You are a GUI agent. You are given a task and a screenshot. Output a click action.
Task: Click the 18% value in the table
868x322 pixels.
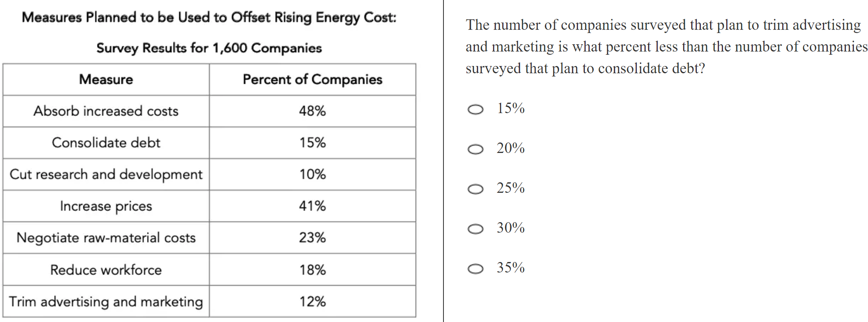click(x=313, y=270)
